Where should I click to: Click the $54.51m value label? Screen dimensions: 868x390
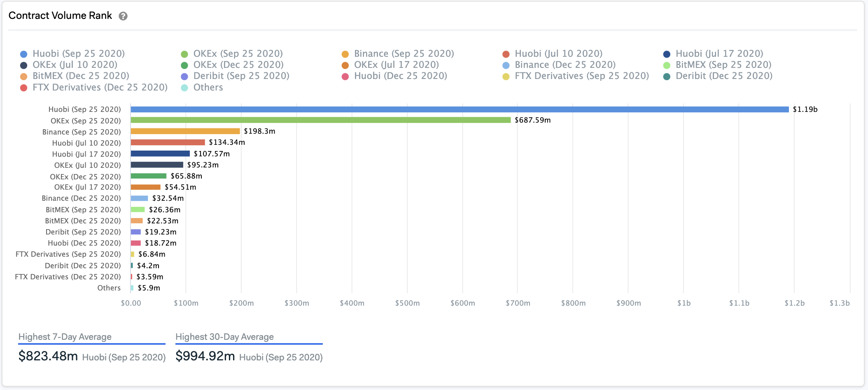[180, 187]
